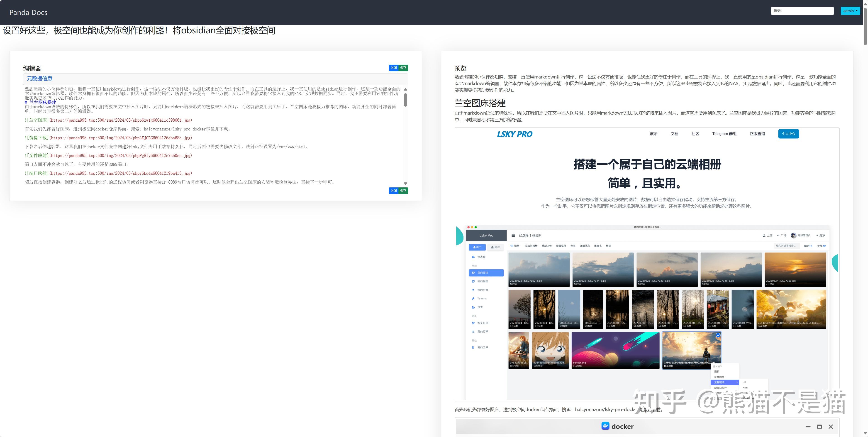Click the 上传 upload icon in Lsky Pro
This screenshot has width=868, height=437.
pyautogui.click(x=764, y=235)
